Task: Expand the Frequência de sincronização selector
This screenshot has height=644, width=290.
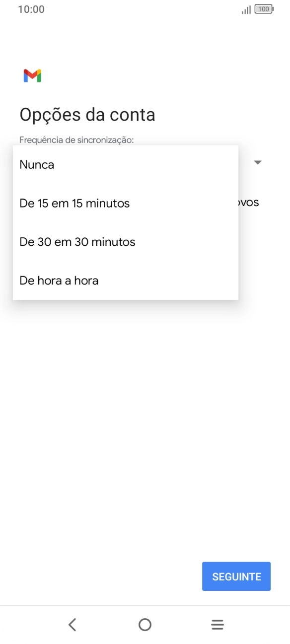Action: coord(258,162)
